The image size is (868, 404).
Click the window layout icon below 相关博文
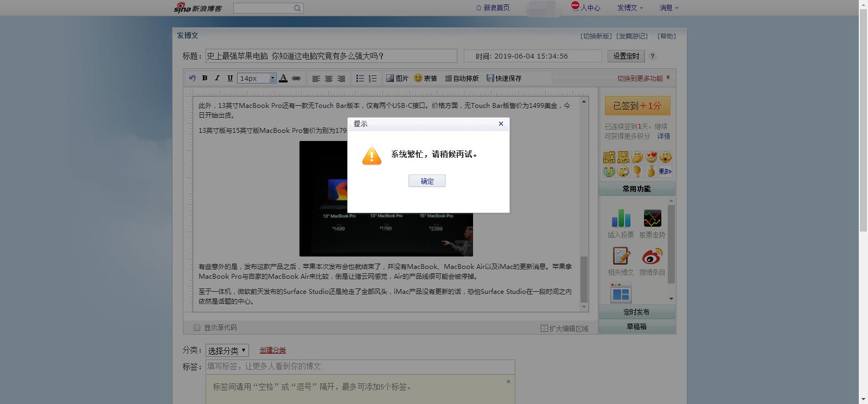(x=621, y=293)
